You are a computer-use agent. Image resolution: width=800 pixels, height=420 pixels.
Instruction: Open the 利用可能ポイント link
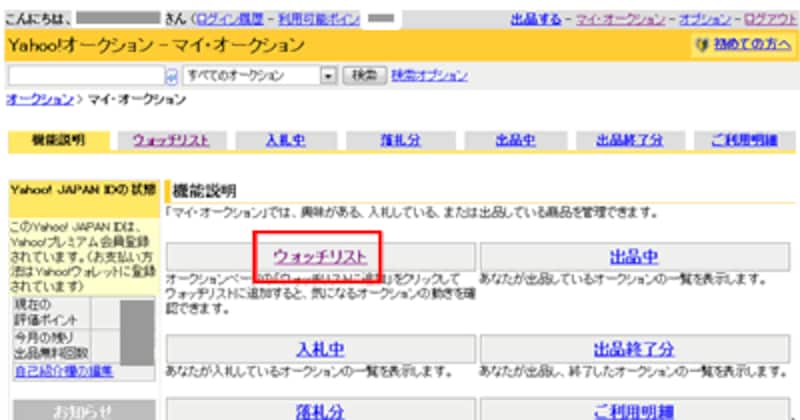pyautogui.click(x=319, y=19)
